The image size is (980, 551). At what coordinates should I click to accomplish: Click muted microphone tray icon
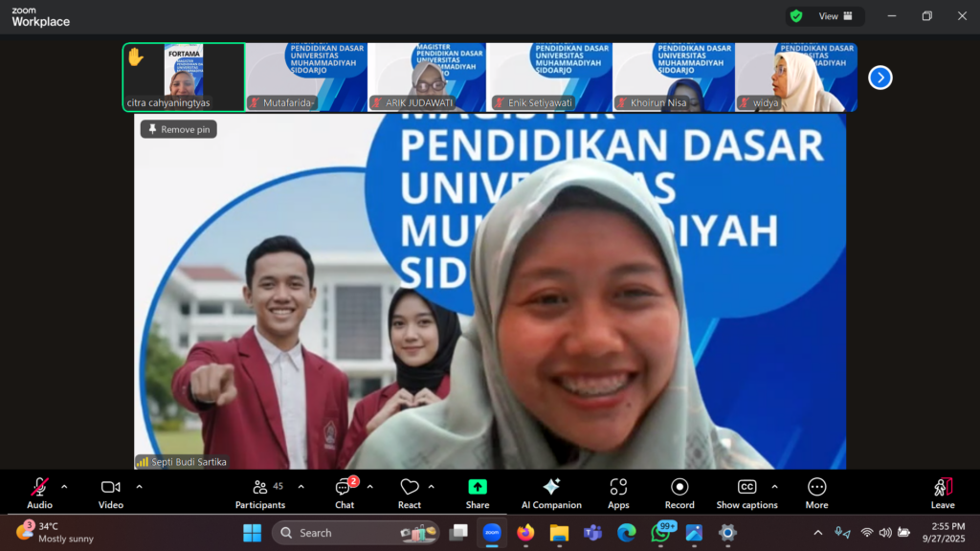[842, 533]
